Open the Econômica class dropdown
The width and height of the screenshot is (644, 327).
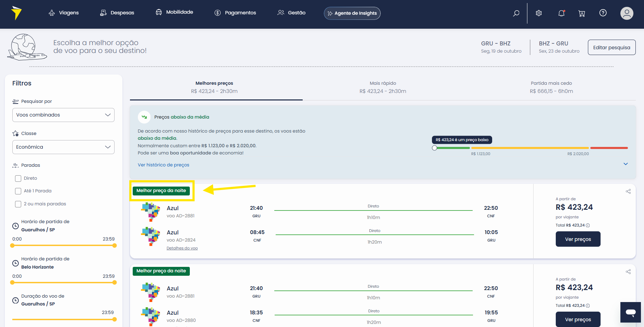coord(63,147)
